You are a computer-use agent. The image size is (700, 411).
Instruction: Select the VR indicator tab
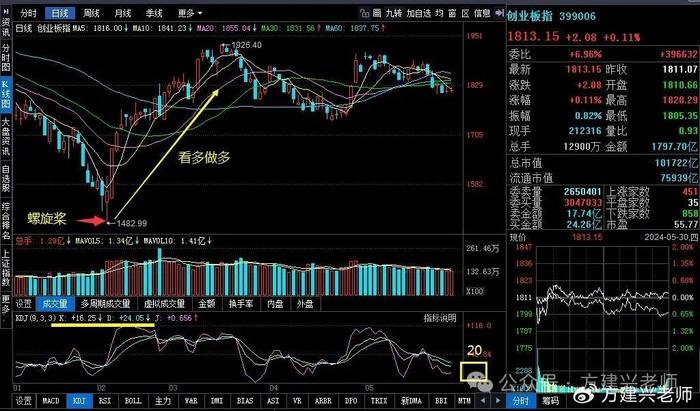296,401
